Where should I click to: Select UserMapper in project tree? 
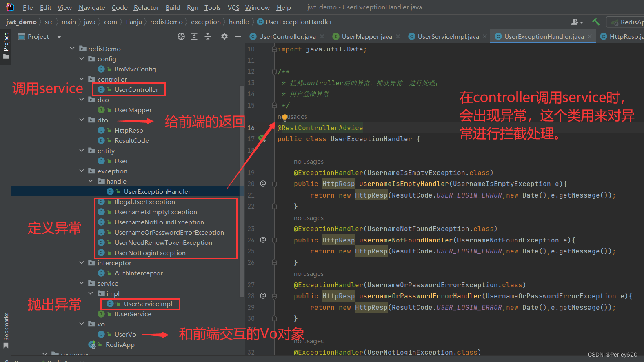pos(133,110)
